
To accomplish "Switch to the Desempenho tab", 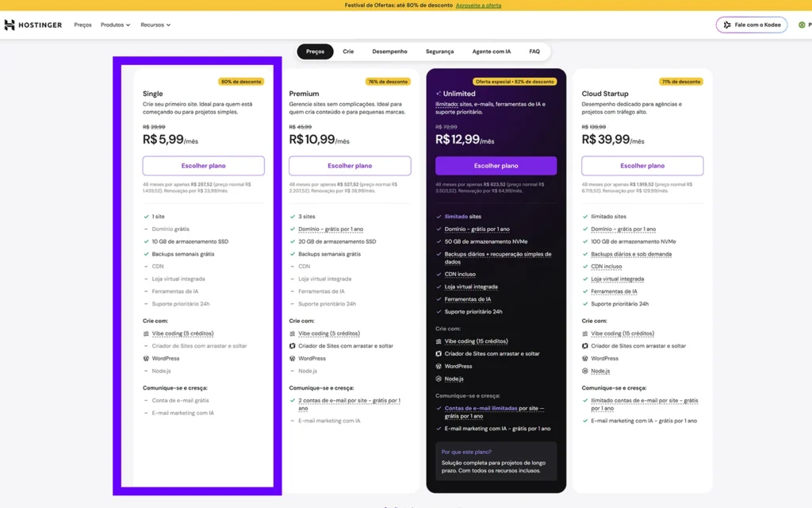I will tap(389, 52).
